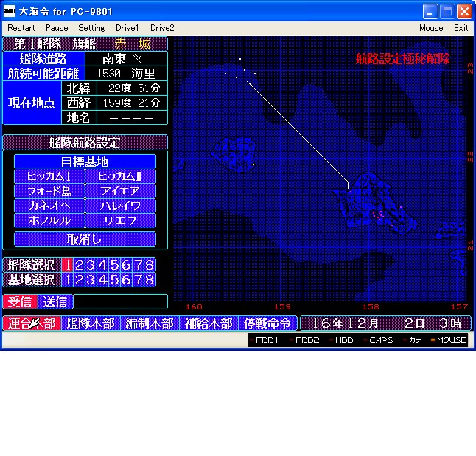This screenshot has width=476, height=456.
Task: Open the Drive1 menu
Action: [127, 28]
